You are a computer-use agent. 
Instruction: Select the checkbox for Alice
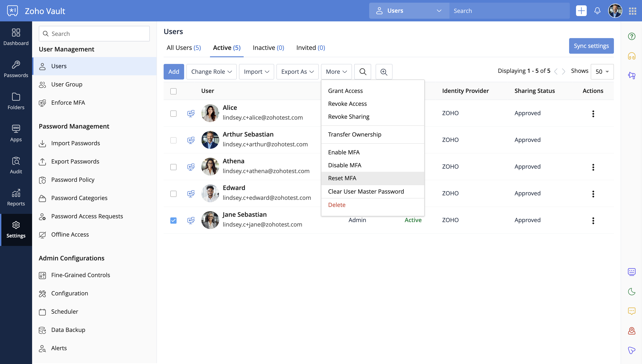click(x=173, y=114)
